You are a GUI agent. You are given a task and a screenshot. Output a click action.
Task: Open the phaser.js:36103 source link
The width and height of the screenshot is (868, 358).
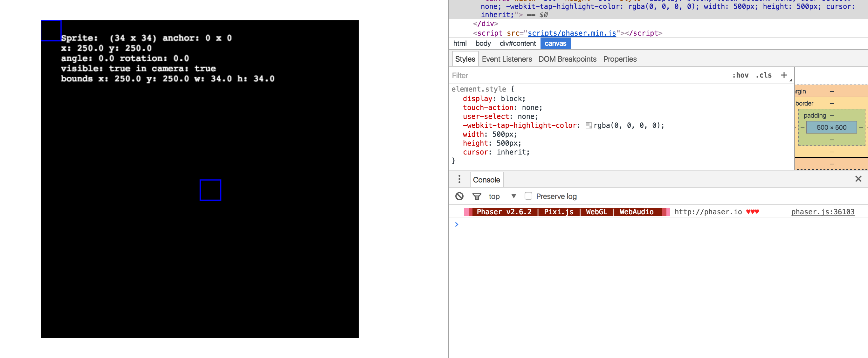pos(823,212)
